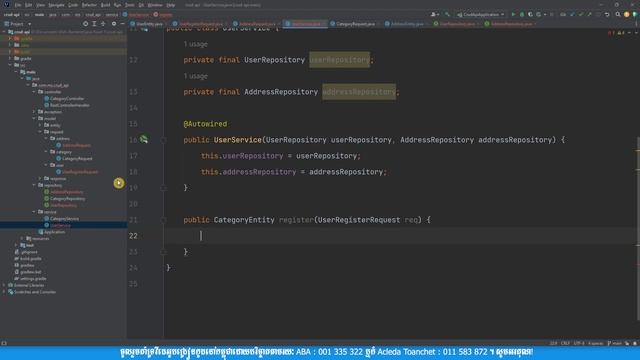This screenshot has width=640, height=360.
Task: Collapse the model folder in tree
Action: 34,118
